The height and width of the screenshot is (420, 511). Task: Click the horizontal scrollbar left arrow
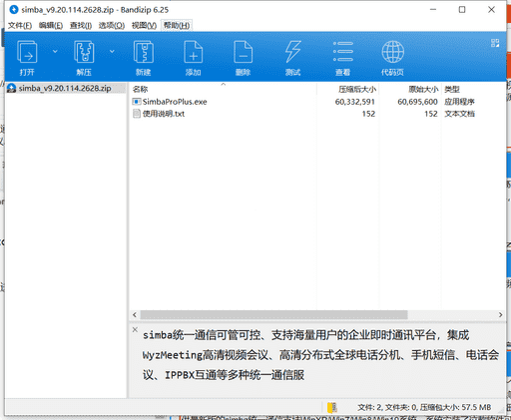(x=135, y=314)
